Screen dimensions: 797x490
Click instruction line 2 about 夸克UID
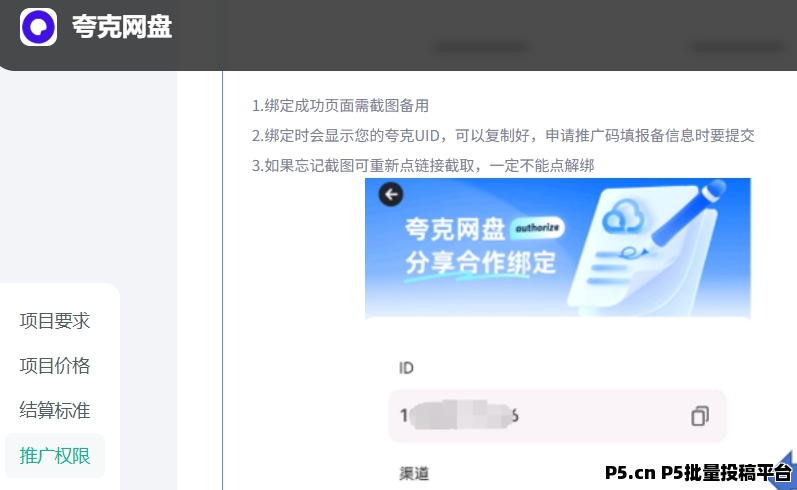(x=503, y=136)
